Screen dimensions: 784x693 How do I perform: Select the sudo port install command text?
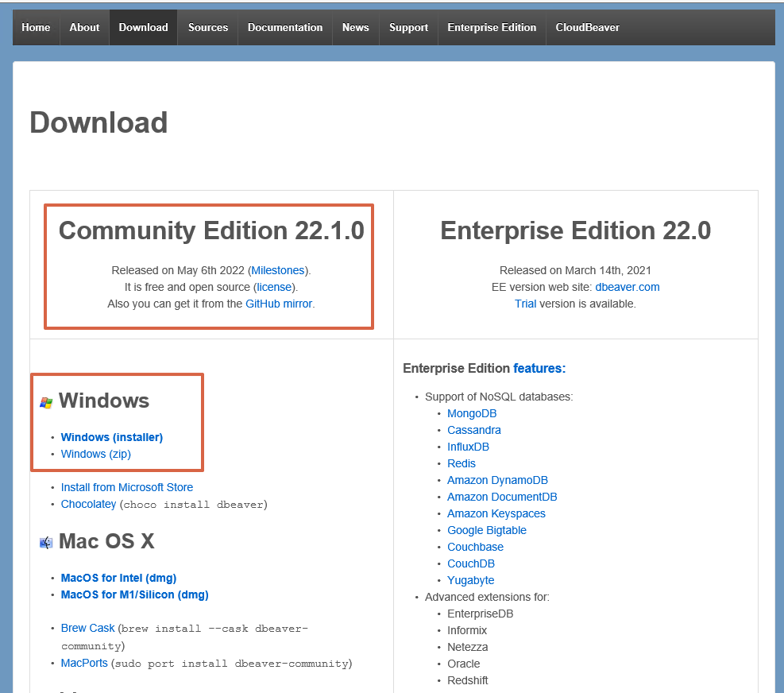pos(231,664)
